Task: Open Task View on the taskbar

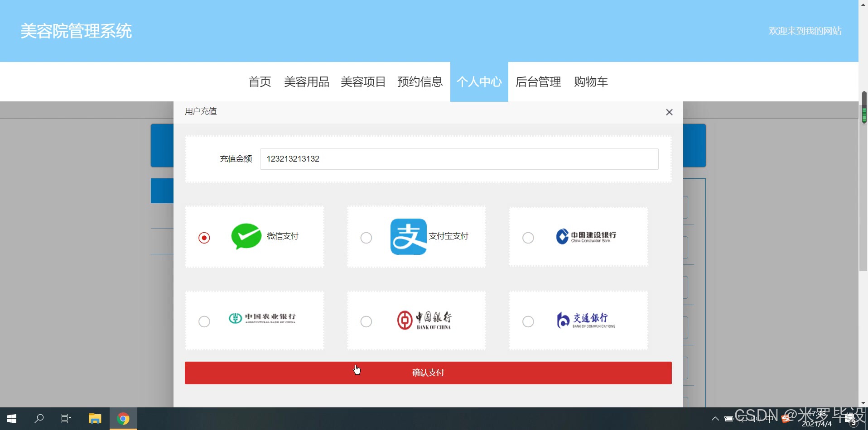Action: tap(66, 419)
